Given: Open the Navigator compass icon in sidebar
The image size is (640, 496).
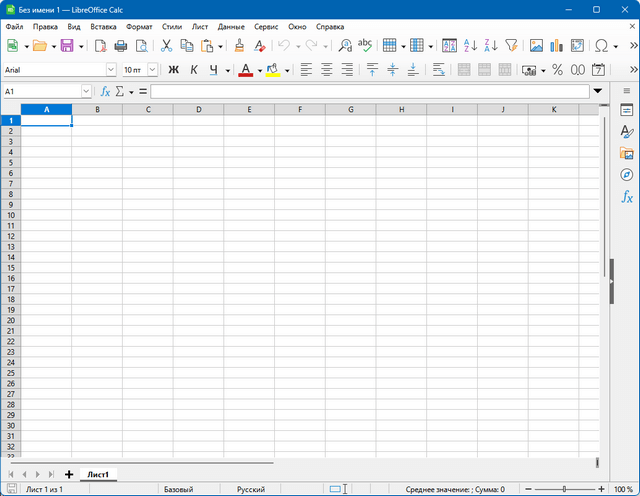Looking at the screenshot, I should pos(627,175).
